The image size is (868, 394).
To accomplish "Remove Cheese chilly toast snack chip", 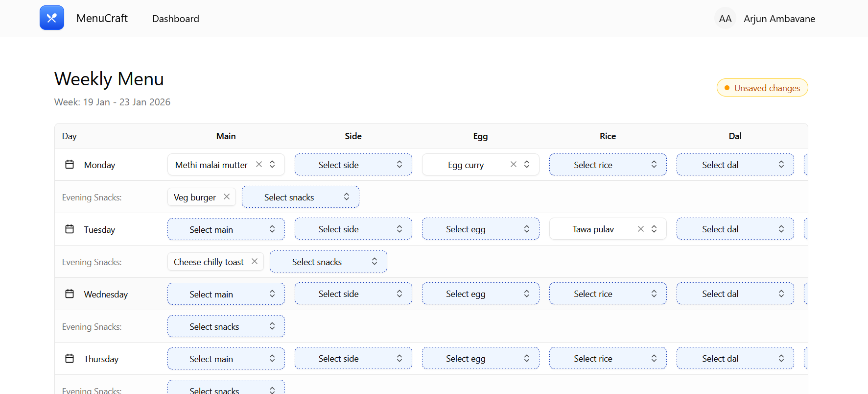I will (255, 262).
